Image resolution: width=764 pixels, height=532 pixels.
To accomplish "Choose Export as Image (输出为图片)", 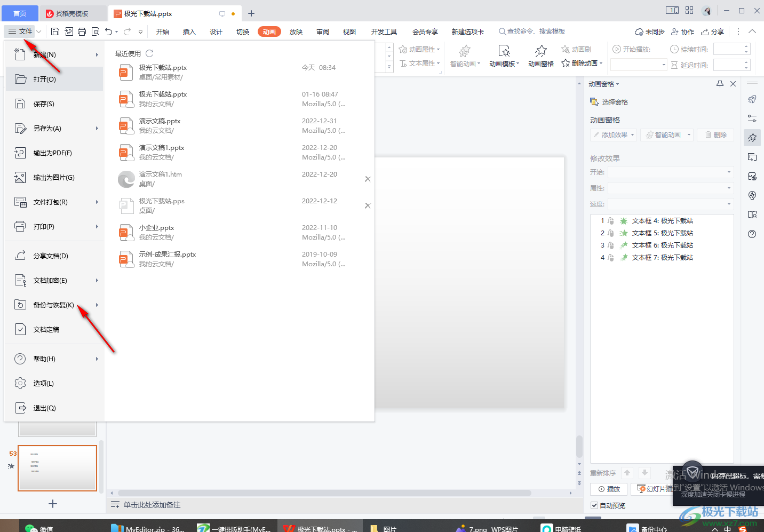I will [54, 177].
